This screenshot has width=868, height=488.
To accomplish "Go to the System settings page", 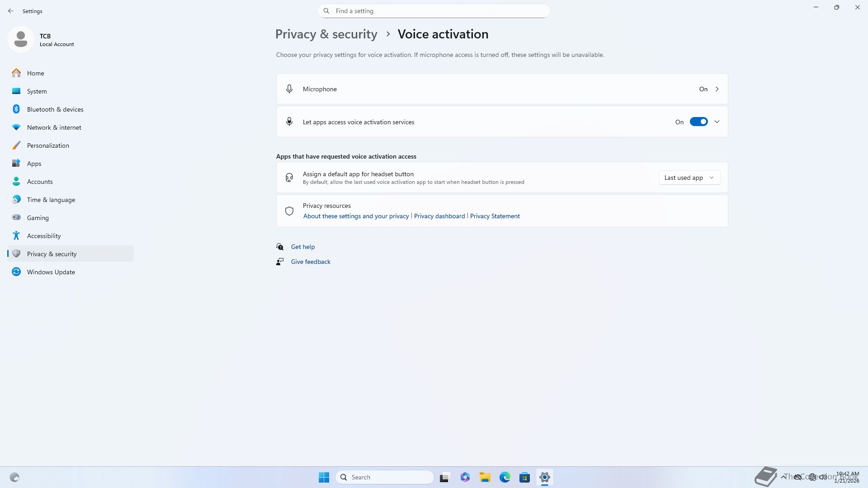I will 37,91.
